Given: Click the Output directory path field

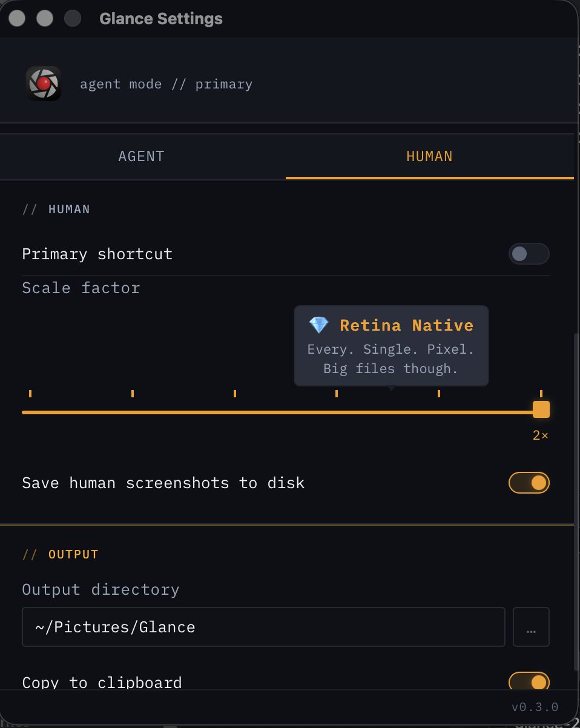Looking at the screenshot, I should click(x=263, y=627).
